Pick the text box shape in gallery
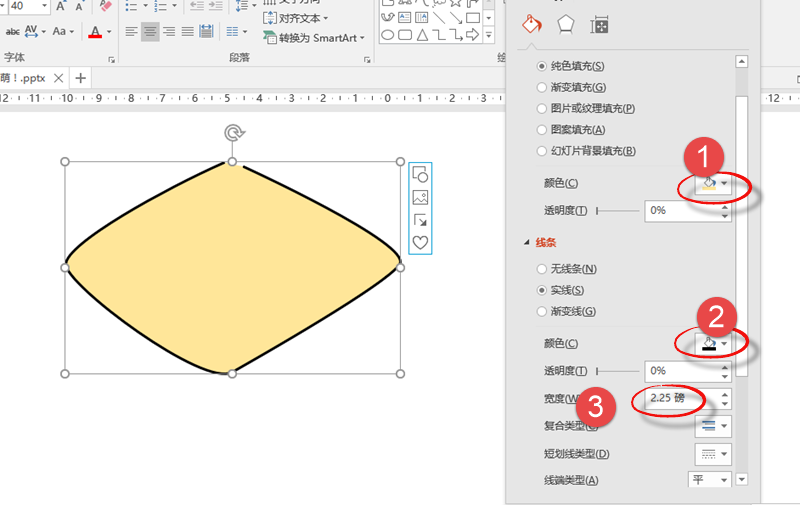800x505 pixels. pos(405,18)
